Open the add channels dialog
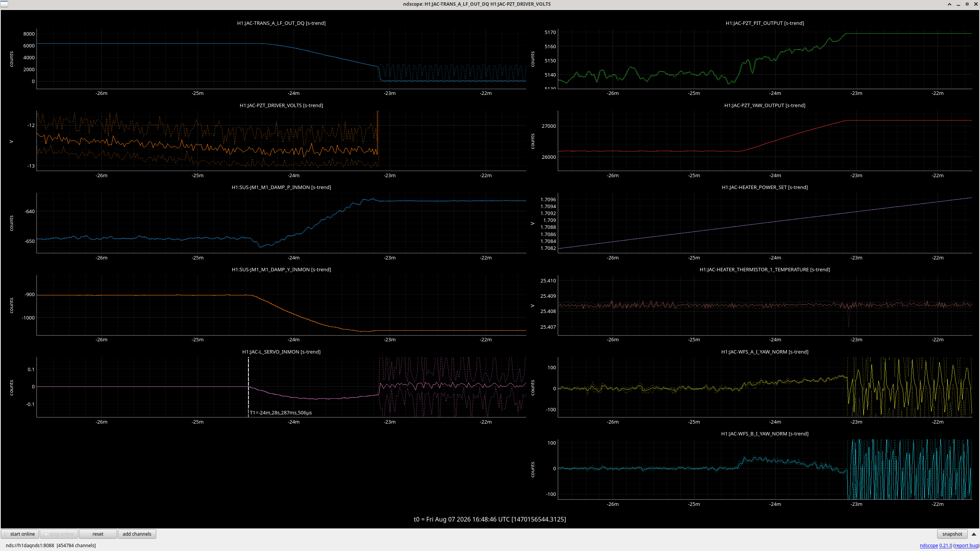The height and width of the screenshot is (551, 980). [x=137, y=534]
